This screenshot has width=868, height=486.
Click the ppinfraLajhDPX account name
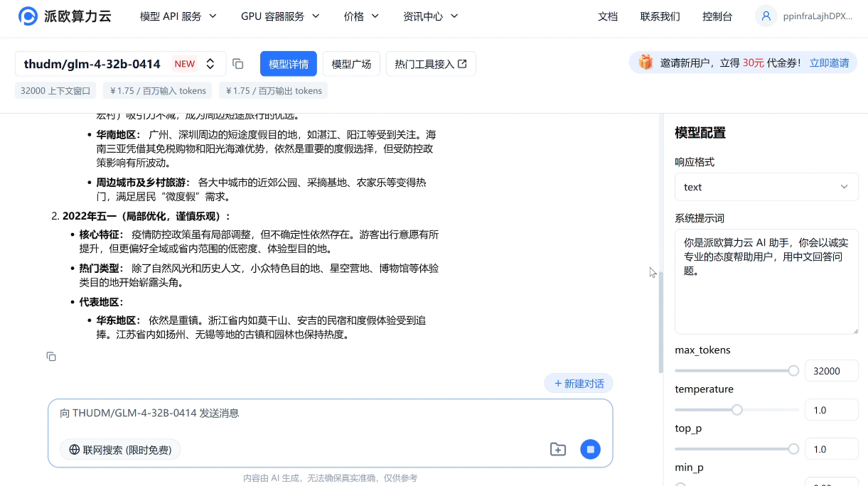[x=818, y=16]
